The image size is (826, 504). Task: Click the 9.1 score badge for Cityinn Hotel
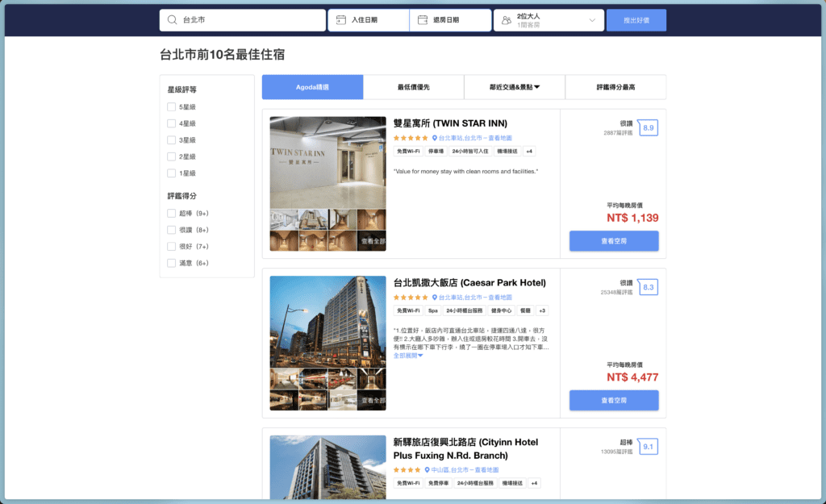pos(648,446)
